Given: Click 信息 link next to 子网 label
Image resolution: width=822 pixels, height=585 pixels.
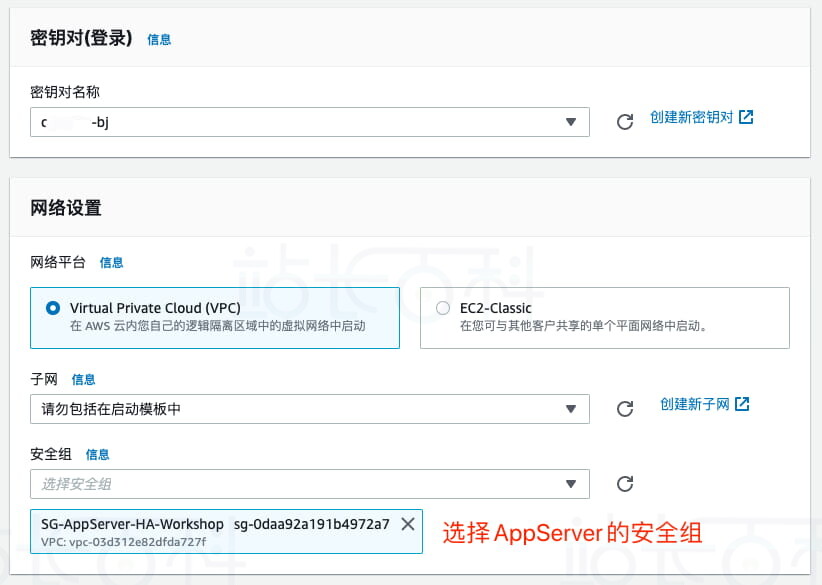Looking at the screenshot, I should [x=84, y=380].
